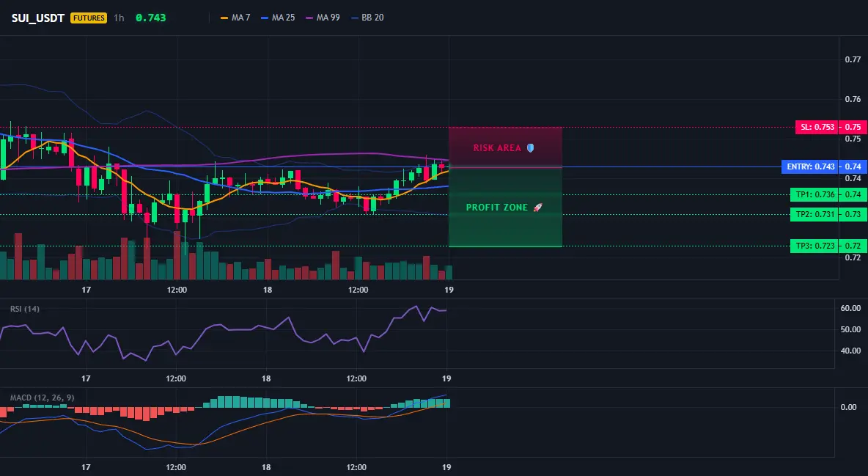Click the TP2: 0.731 target label

(814, 214)
